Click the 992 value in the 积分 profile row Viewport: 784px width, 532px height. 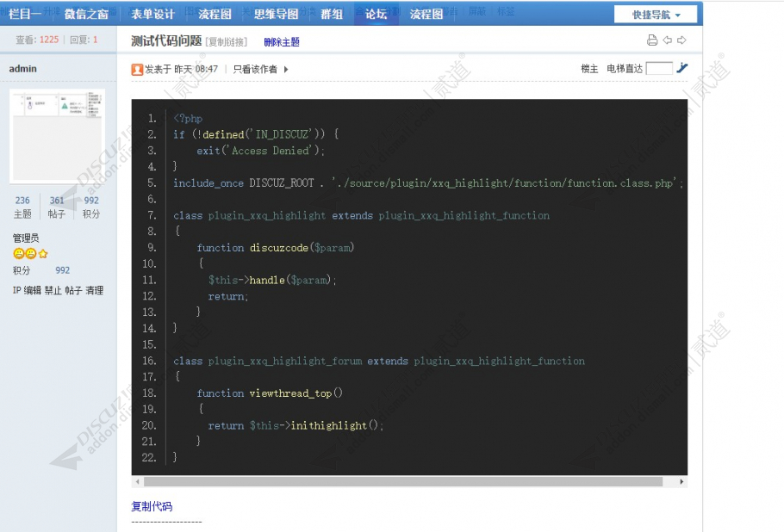[x=63, y=270]
